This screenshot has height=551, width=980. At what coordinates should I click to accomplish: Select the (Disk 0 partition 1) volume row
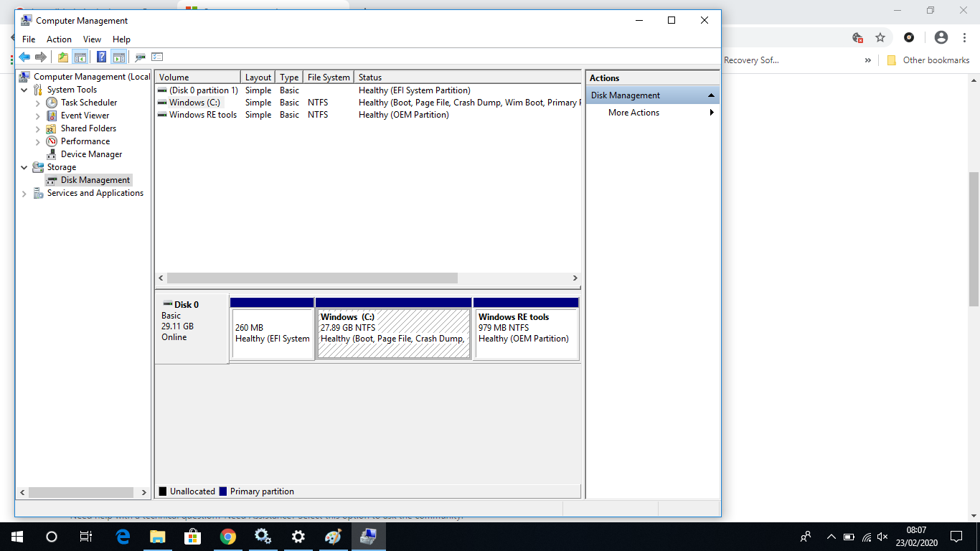(368, 90)
